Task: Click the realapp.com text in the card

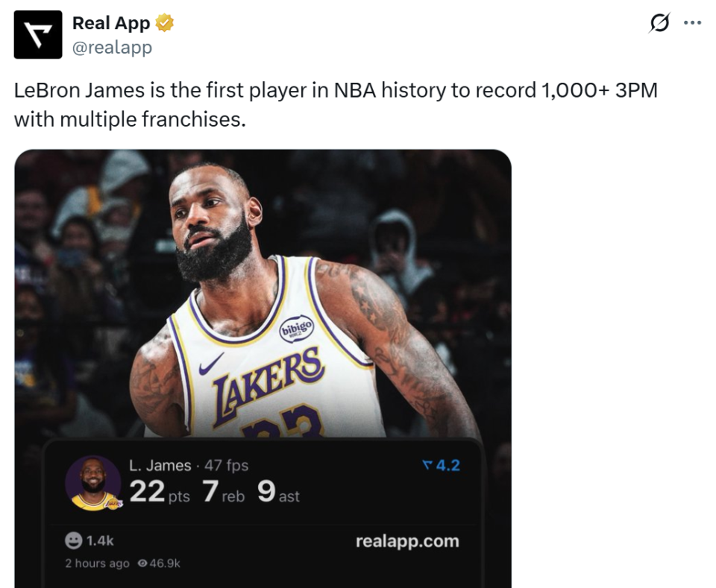Action: (407, 541)
